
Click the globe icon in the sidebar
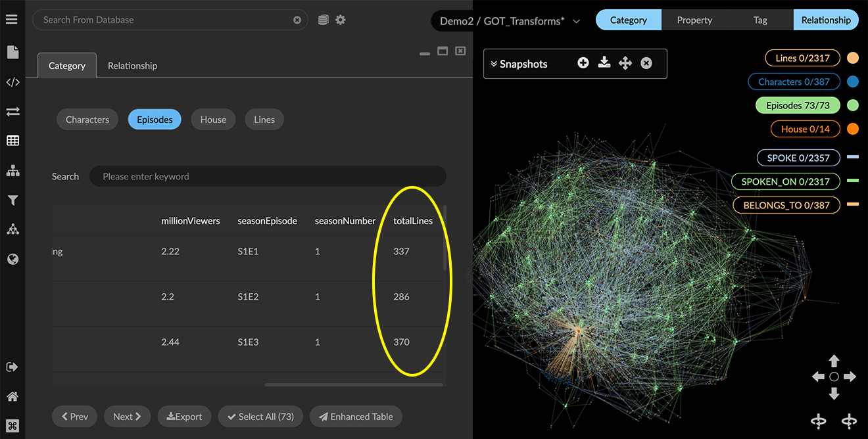coord(12,259)
